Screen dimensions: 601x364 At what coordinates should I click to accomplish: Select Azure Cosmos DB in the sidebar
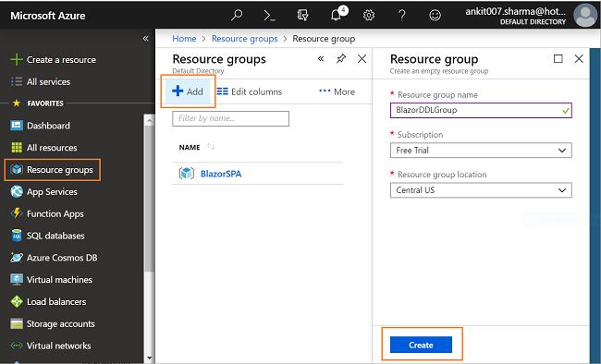pos(62,258)
